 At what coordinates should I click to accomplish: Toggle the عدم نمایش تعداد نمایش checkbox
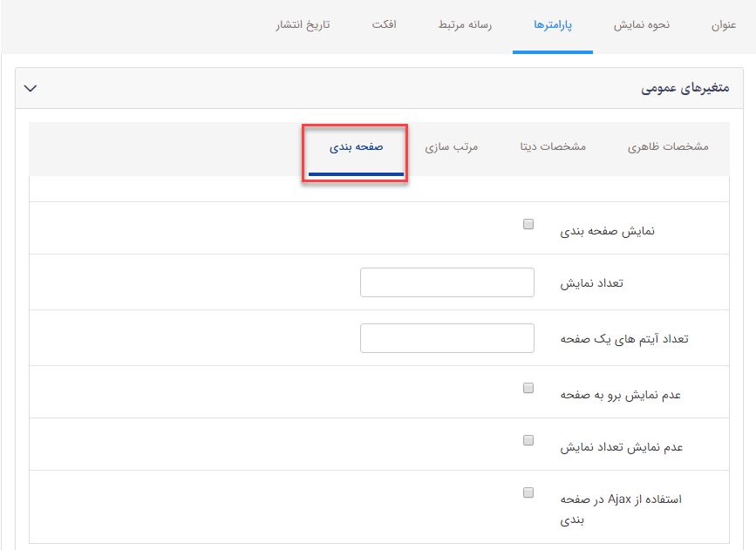pos(528,439)
